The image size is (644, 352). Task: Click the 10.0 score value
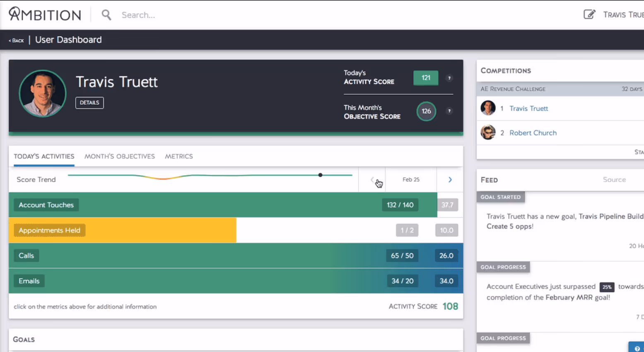point(446,230)
